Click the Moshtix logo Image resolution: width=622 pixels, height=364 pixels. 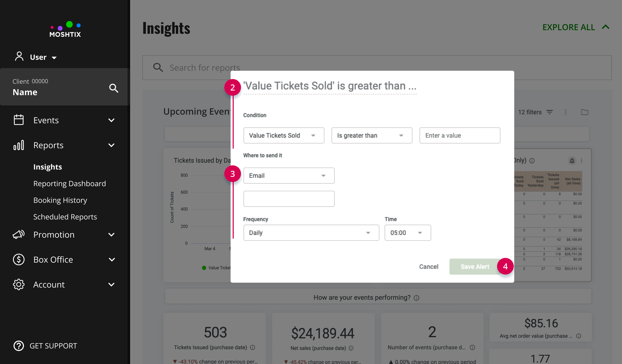(x=65, y=29)
